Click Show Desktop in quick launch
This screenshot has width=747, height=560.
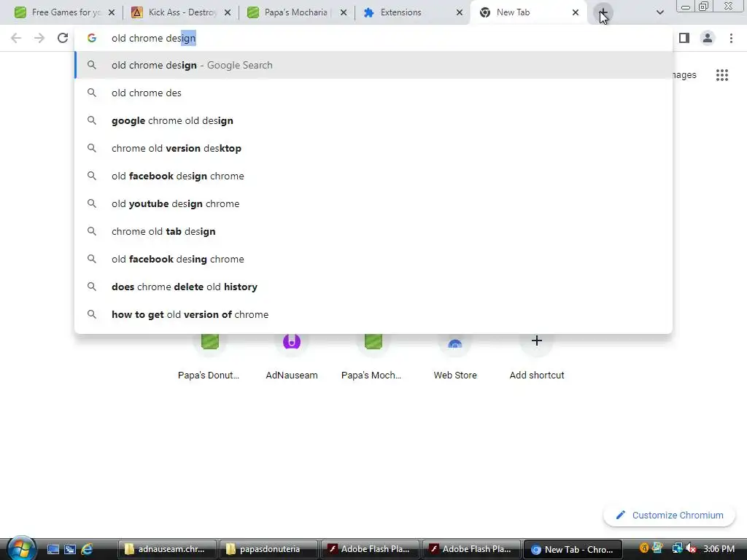[53, 549]
